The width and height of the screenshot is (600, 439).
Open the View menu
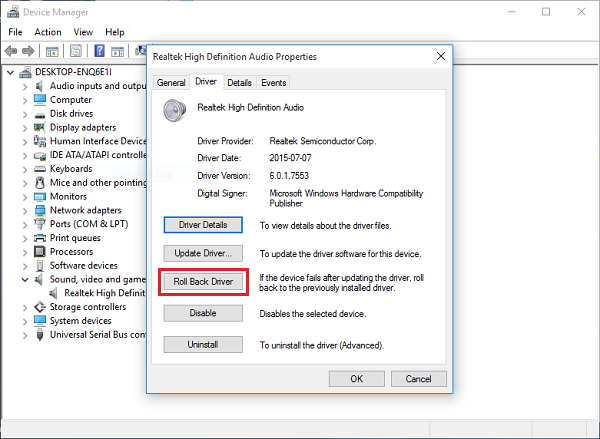click(x=83, y=32)
